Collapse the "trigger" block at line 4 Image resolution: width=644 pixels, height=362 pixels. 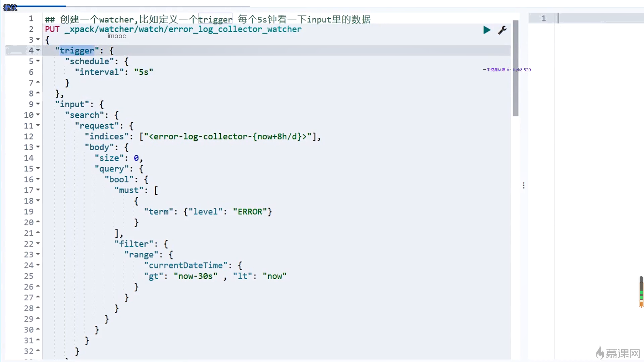pos(38,50)
